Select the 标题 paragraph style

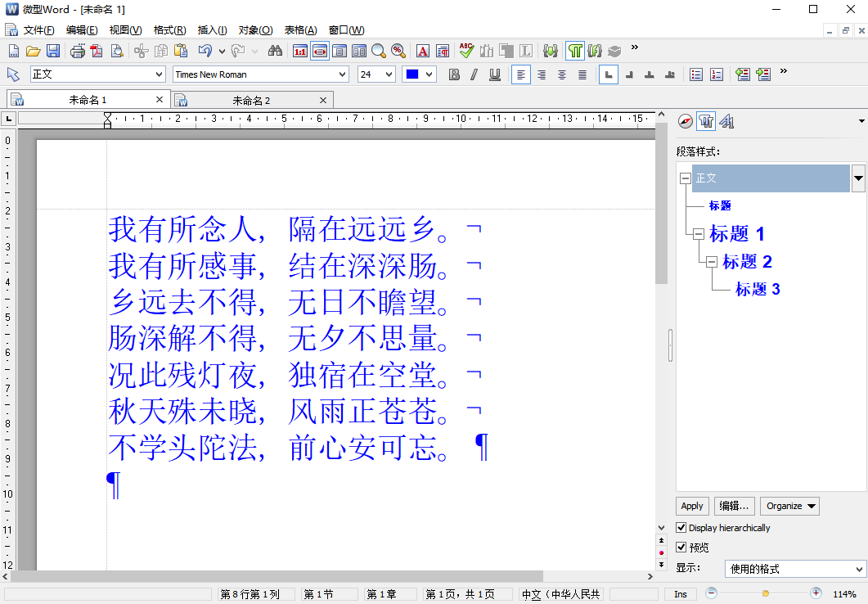tap(720, 205)
